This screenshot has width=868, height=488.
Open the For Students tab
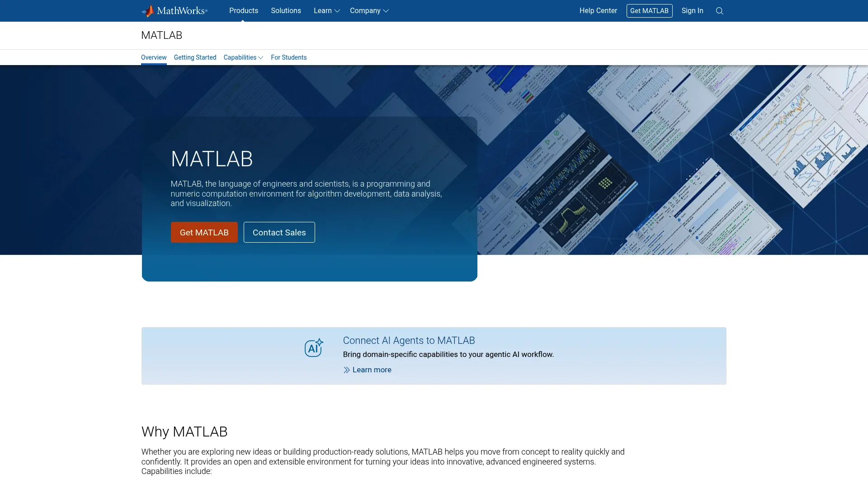pos(288,57)
